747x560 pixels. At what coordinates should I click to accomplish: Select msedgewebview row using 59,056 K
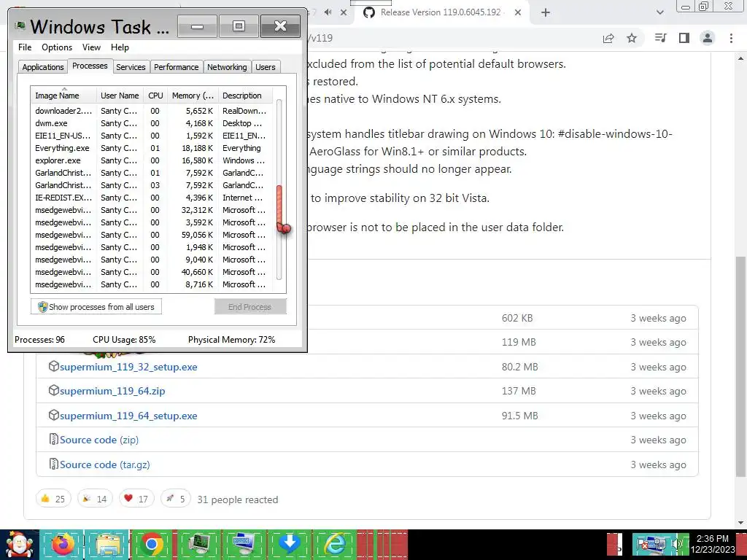click(x=152, y=235)
